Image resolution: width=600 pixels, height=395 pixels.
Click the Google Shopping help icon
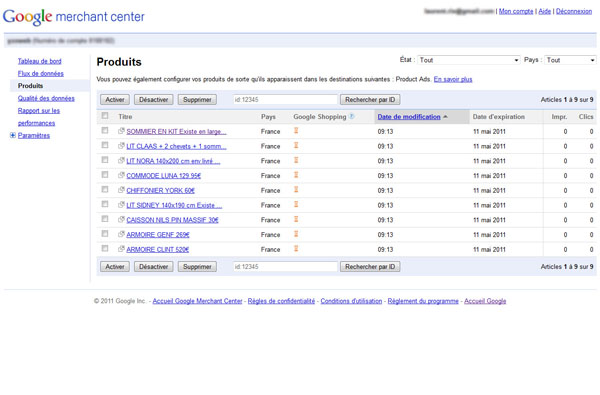352,116
